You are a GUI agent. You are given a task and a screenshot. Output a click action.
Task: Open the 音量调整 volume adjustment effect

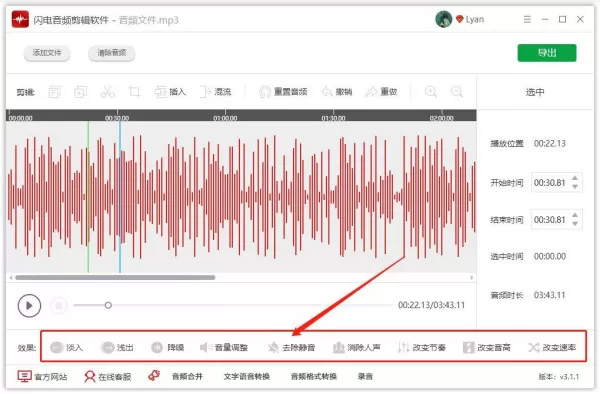(224, 347)
